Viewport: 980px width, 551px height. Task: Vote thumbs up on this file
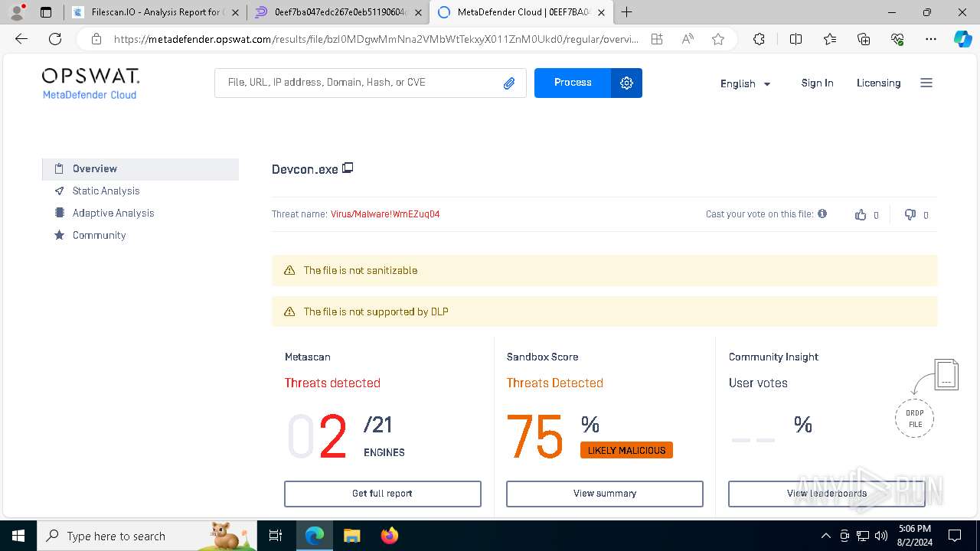[861, 214]
